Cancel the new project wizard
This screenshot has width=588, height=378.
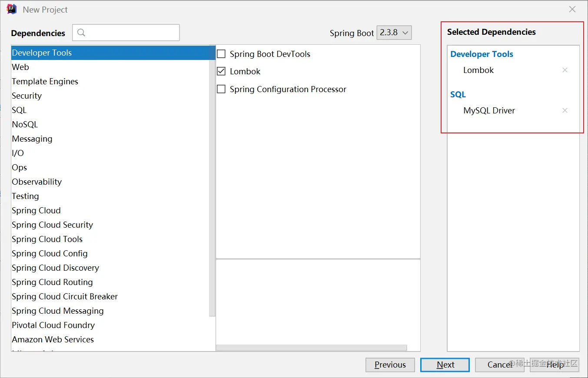(500, 365)
